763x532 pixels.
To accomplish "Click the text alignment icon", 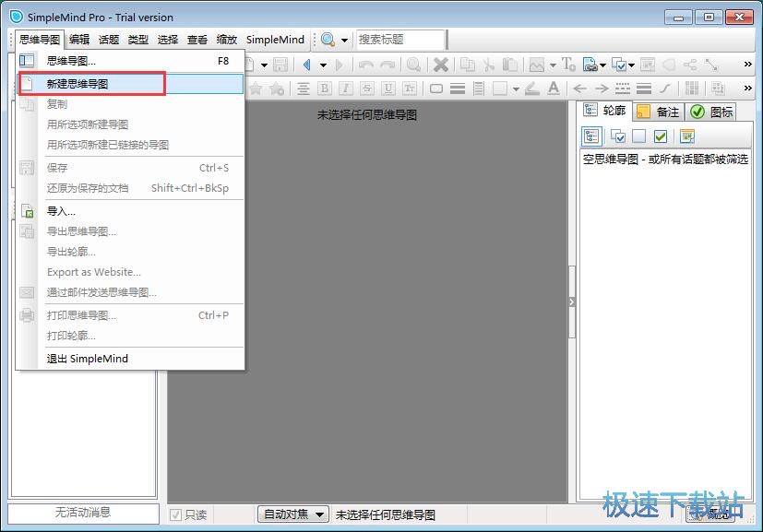I will [x=304, y=89].
